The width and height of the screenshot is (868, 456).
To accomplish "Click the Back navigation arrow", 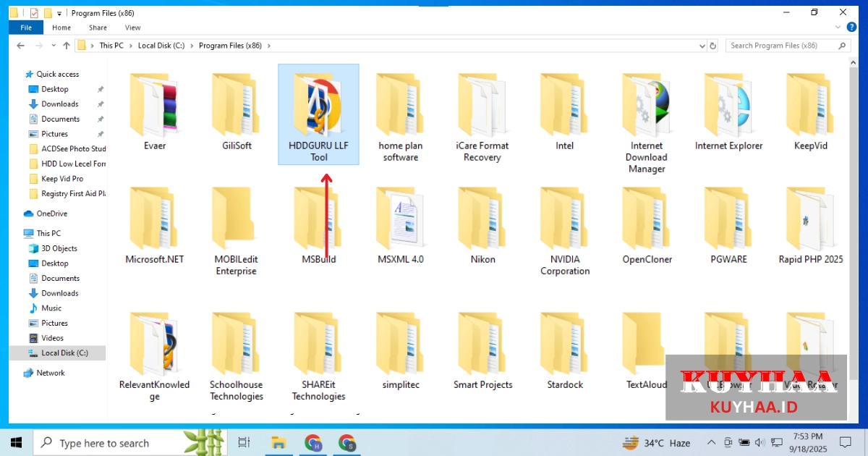I will [x=21, y=46].
